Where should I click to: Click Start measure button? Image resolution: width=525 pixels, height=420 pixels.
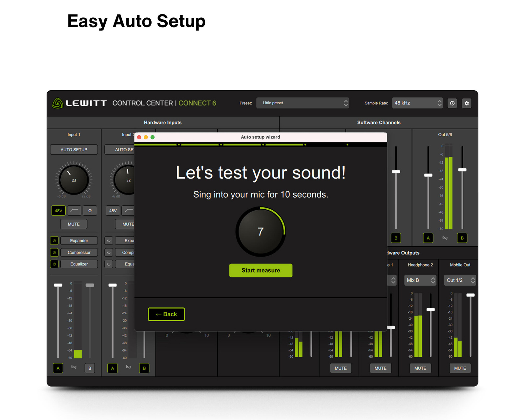point(261,270)
